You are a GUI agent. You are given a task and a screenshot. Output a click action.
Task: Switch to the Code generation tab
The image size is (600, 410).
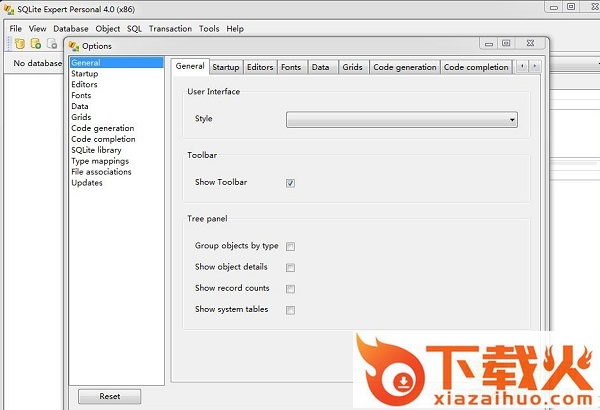404,67
